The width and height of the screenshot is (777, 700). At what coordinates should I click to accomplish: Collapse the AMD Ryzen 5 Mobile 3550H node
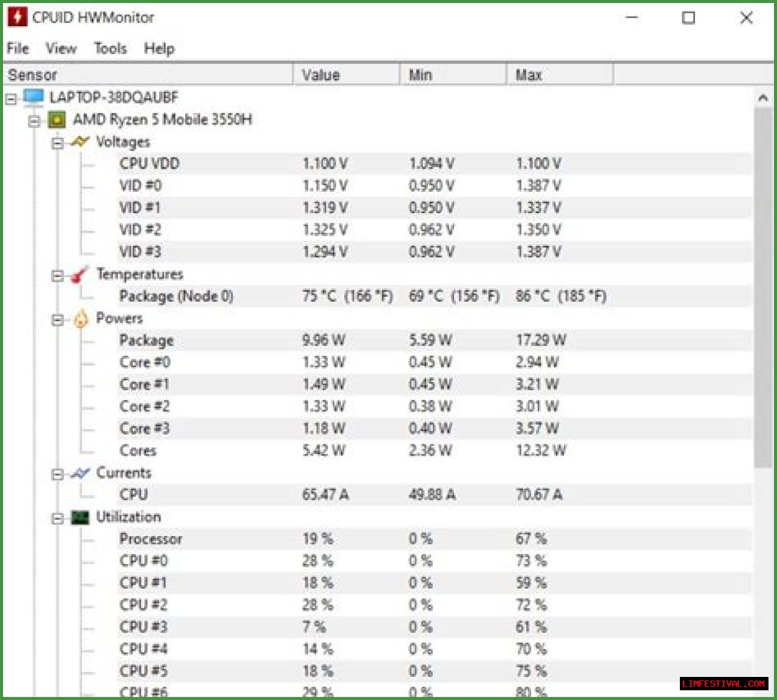point(35,121)
